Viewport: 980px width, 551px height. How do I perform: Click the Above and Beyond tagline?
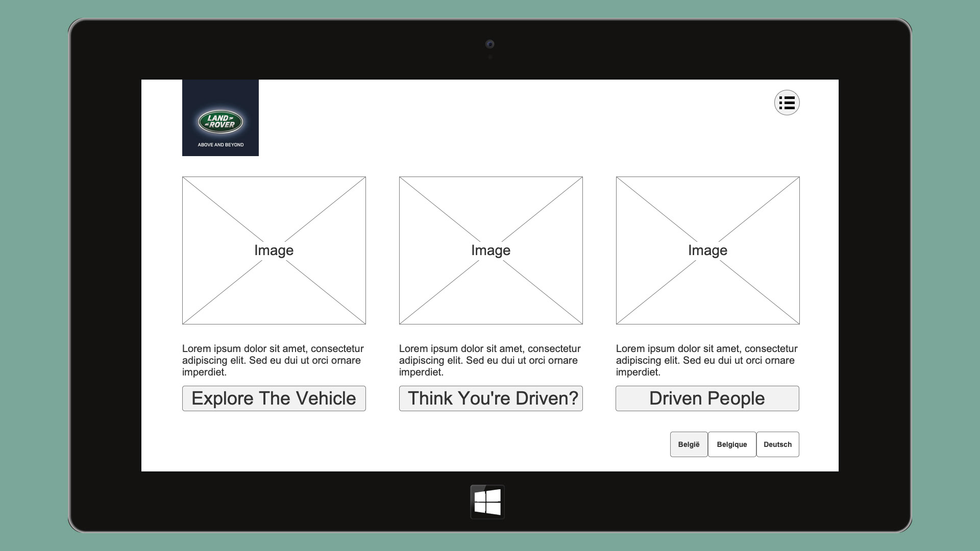(220, 145)
